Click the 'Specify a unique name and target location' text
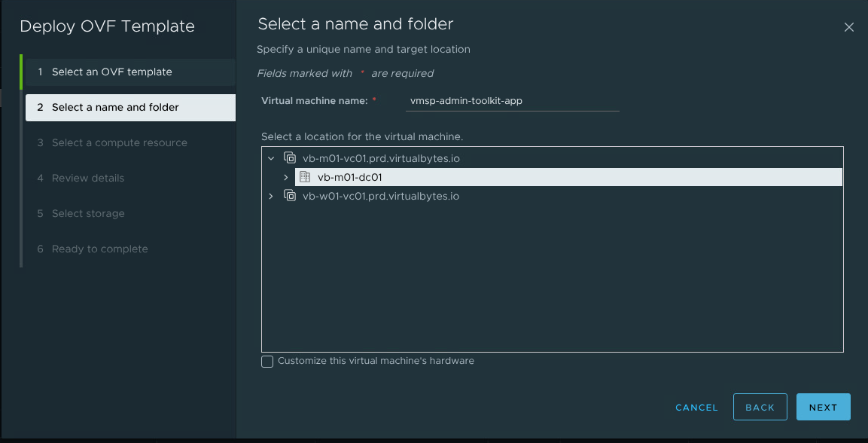The image size is (868, 443). (x=364, y=49)
